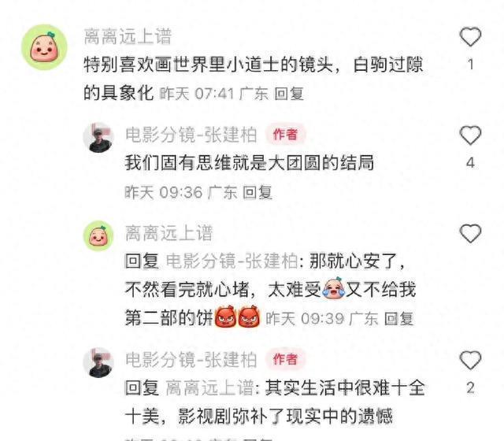The width and height of the screenshot is (504, 441).
Task: Like the reply starting 那就心安了
Action: coord(470,233)
